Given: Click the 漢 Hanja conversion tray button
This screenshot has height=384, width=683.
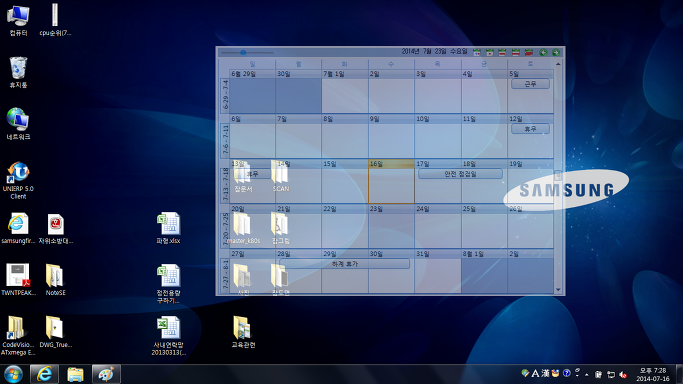Looking at the screenshot, I should (x=545, y=373).
